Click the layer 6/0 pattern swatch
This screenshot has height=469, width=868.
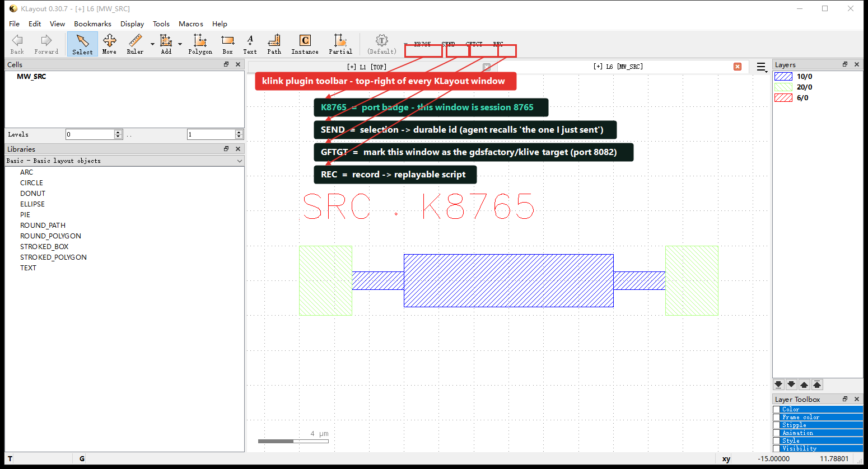(x=783, y=97)
